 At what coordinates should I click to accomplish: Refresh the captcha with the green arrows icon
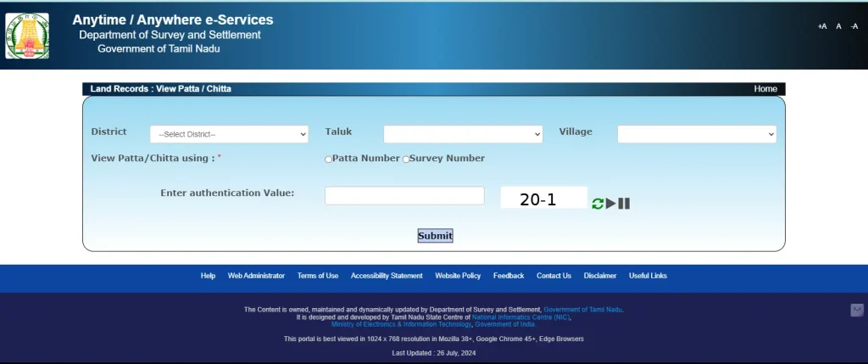598,204
